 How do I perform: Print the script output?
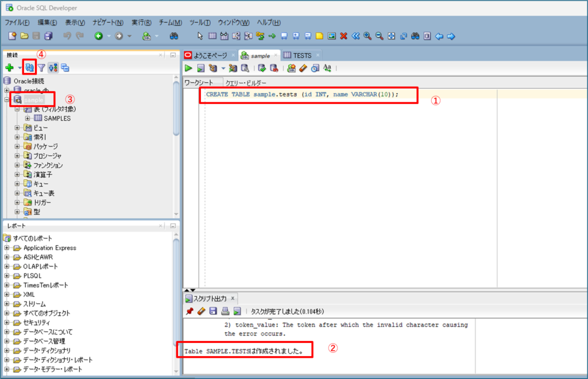tap(225, 311)
